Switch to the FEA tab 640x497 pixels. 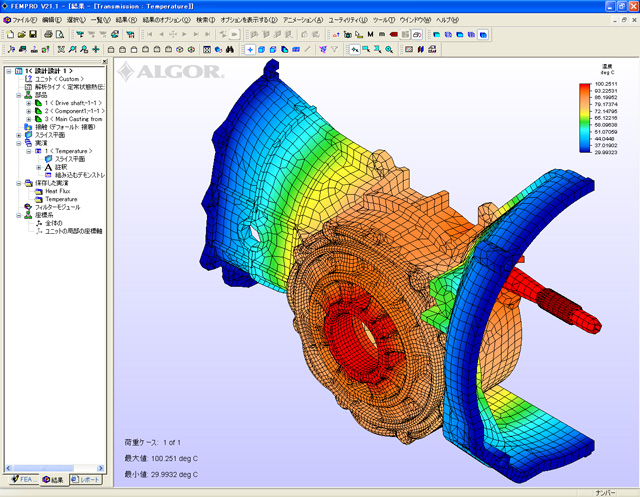click(x=22, y=479)
